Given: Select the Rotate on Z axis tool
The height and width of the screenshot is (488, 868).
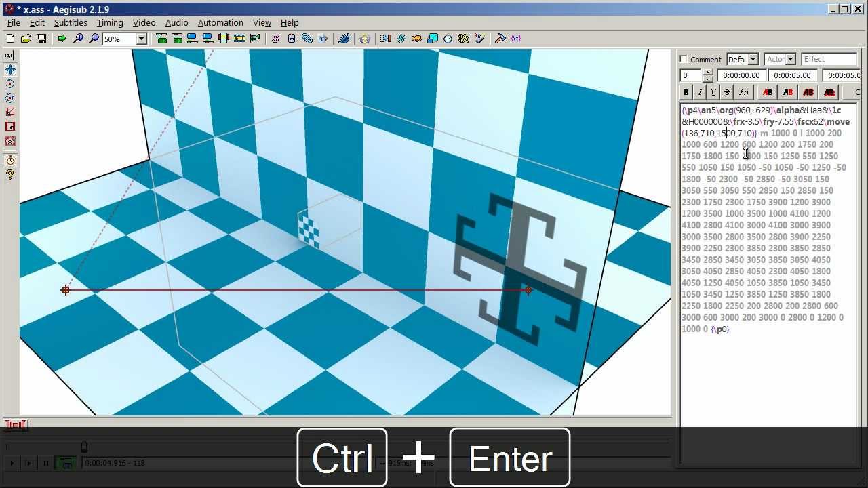Looking at the screenshot, I should point(10,83).
